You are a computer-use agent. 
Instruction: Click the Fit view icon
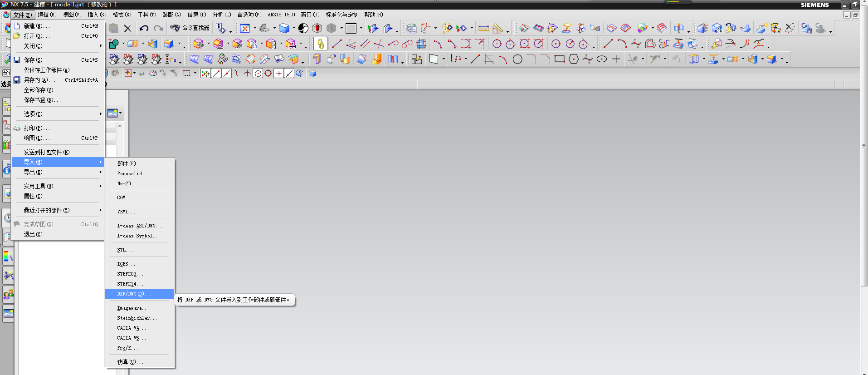(245, 29)
